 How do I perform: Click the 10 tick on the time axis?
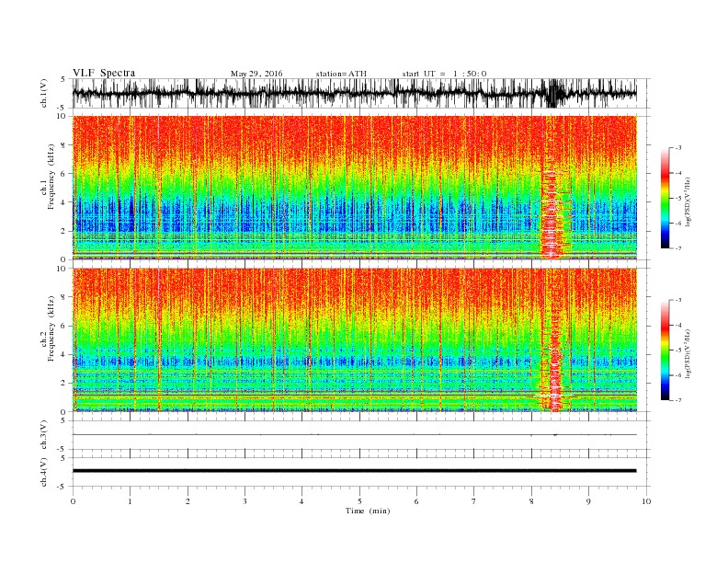click(646, 501)
